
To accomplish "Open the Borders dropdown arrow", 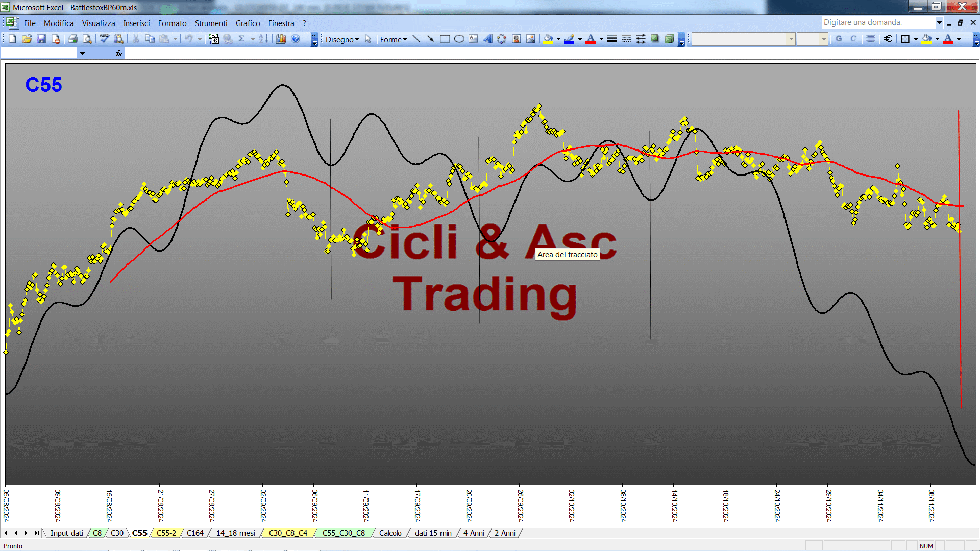I will click(x=916, y=39).
